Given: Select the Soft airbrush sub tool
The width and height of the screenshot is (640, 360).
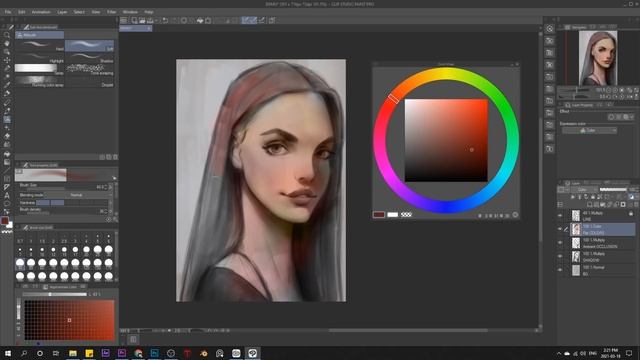Looking at the screenshot, I should pyautogui.click(x=89, y=45).
